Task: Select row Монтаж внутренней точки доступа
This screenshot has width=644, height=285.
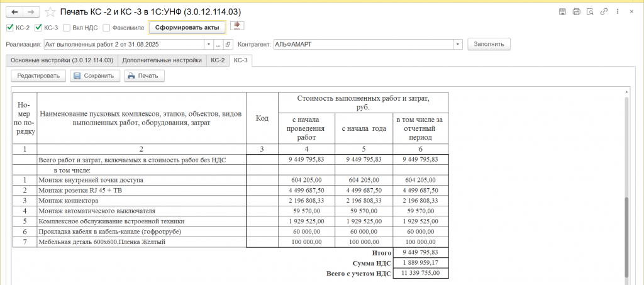Action: pos(230,180)
